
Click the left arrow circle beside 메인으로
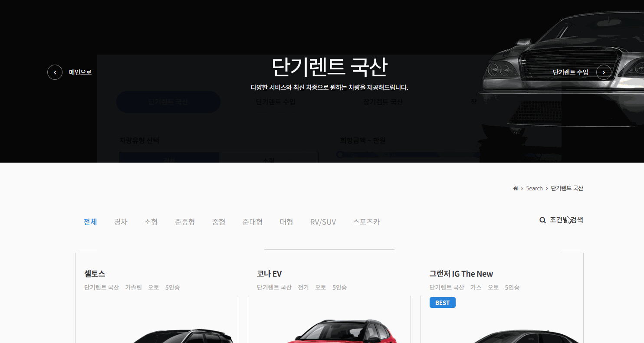tap(55, 72)
